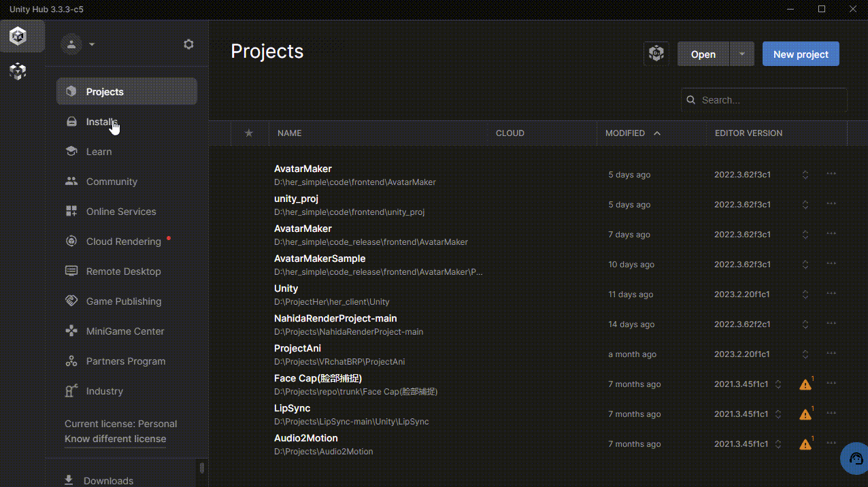Click the New project button
The height and width of the screenshot is (487, 868).
click(801, 54)
